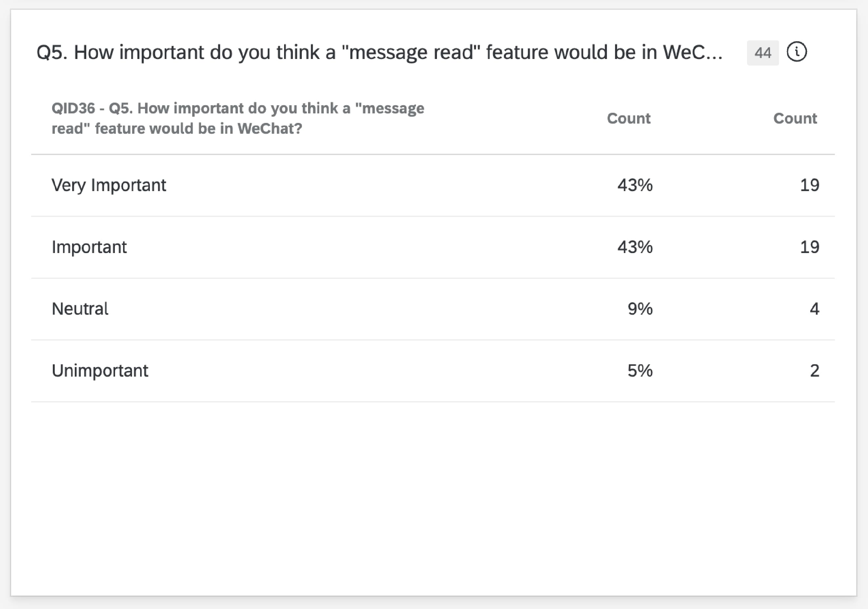Click the 44 response count badge

point(762,53)
